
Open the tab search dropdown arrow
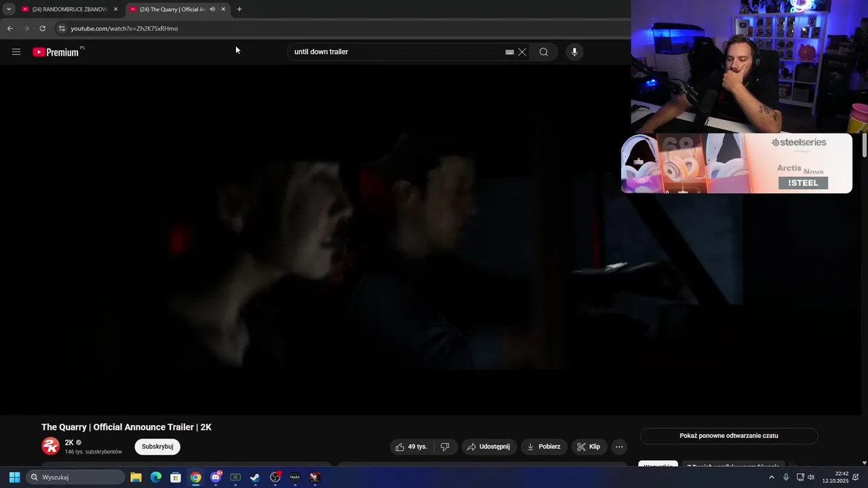(9, 9)
